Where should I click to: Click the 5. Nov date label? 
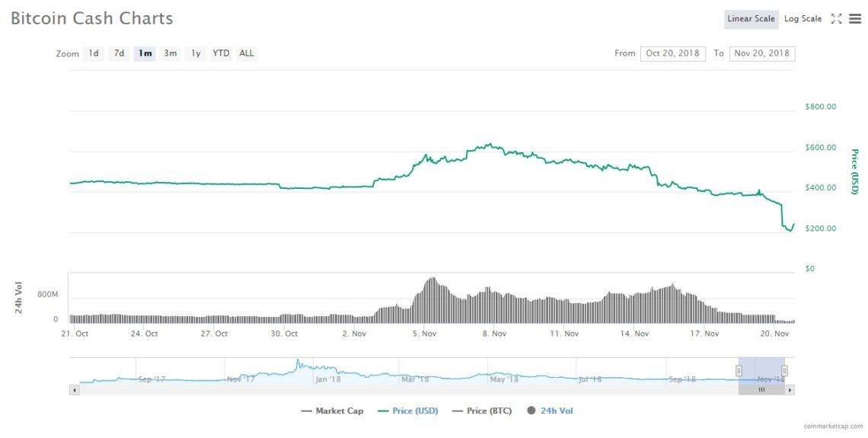pyautogui.click(x=426, y=334)
